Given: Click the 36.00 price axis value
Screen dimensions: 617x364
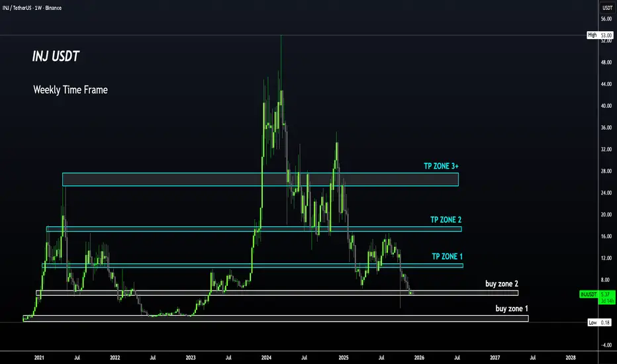Looking at the screenshot, I should point(606,128).
